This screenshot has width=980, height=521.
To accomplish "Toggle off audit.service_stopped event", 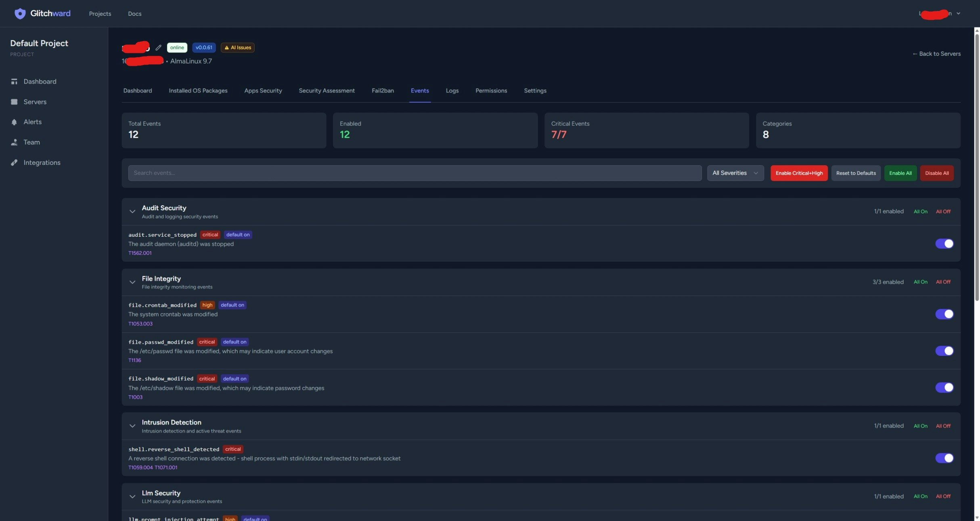I will [944, 244].
